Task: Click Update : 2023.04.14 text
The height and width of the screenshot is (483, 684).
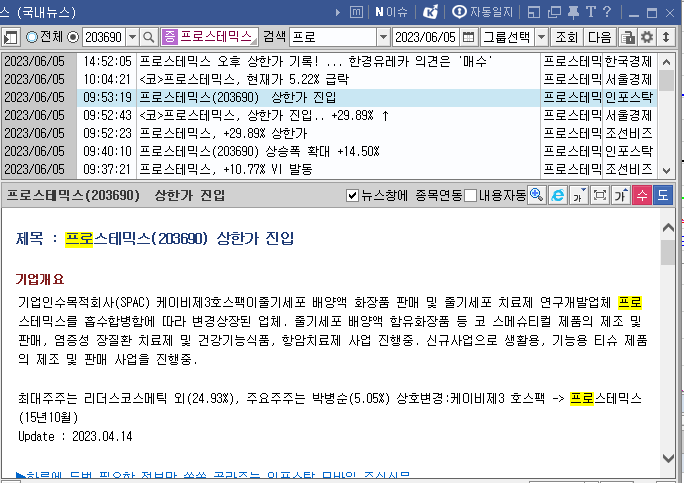Action: 75,436
